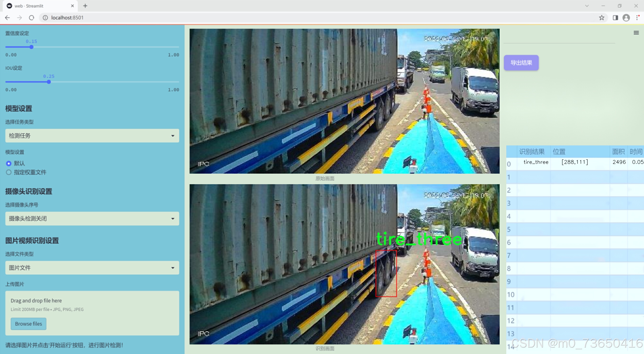Screen dimensions: 644x354
Task: Click the 识别结果 column header
Action: [x=532, y=152]
